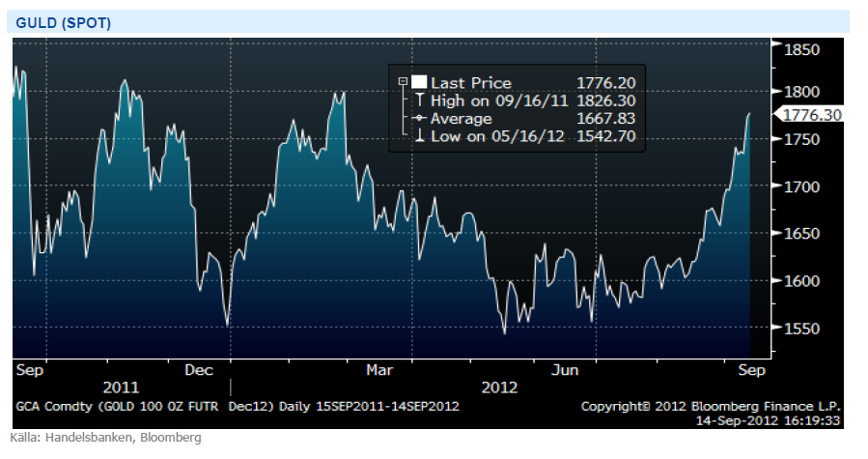Click the Mar label on the time axis
The height and width of the screenshot is (459, 868).
click(x=379, y=369)
